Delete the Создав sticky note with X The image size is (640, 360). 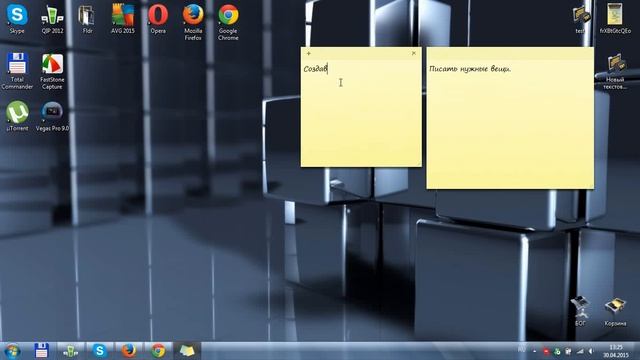(x=413, y=53)
